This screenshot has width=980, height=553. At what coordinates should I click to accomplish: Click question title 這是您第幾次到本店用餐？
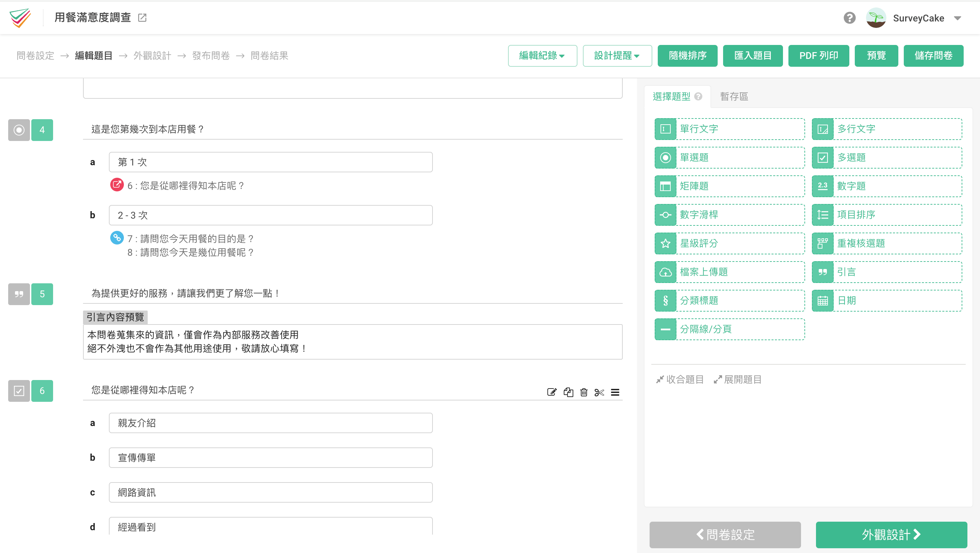pyautogui.click(x=148, y=129)
